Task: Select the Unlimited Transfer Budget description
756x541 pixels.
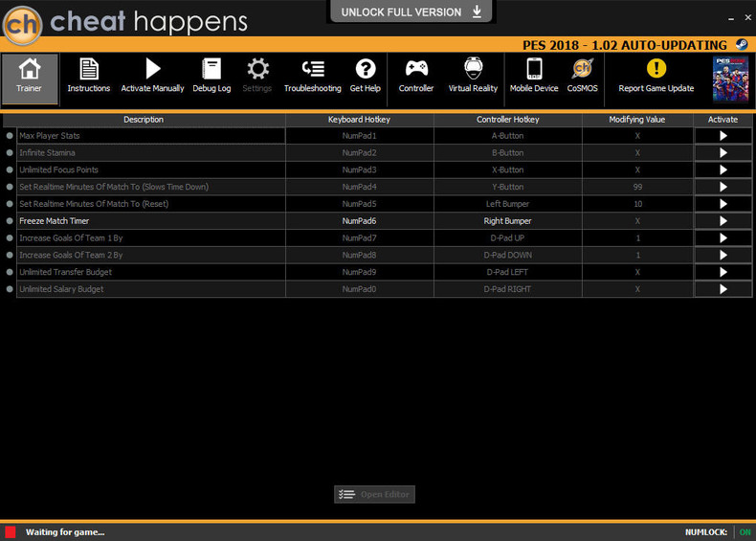Action: pos(151,272)
